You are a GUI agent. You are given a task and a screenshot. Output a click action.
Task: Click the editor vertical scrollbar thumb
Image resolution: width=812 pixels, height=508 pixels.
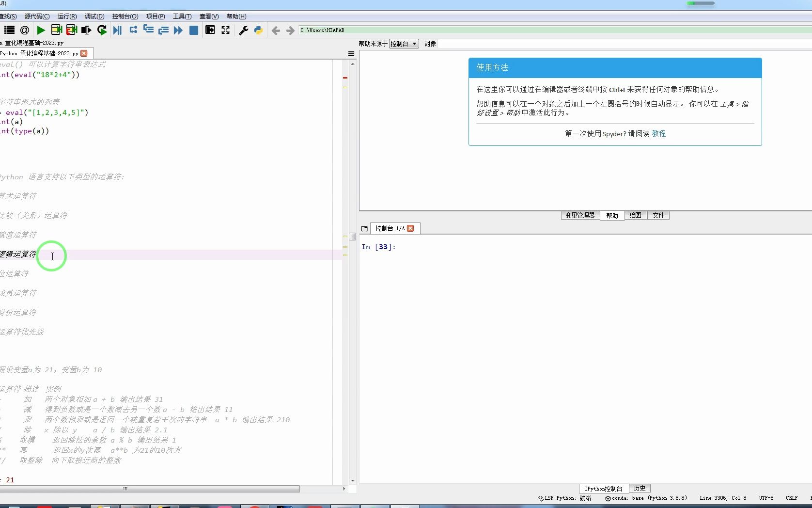coord(352,237)
